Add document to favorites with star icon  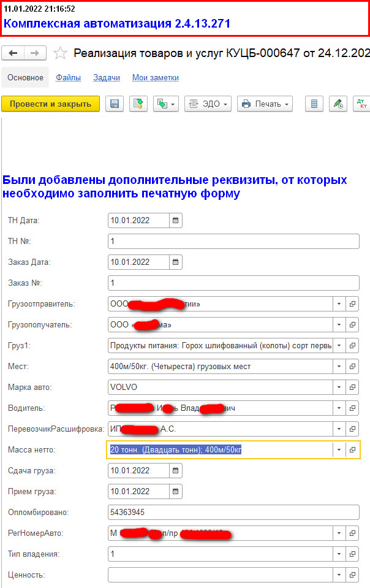pos(60,53)
